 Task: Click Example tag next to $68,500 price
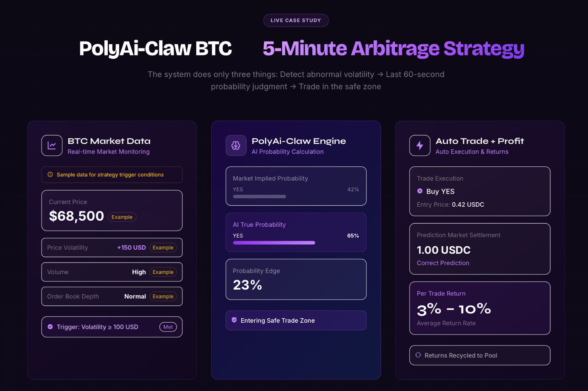[x=122, y=217]
